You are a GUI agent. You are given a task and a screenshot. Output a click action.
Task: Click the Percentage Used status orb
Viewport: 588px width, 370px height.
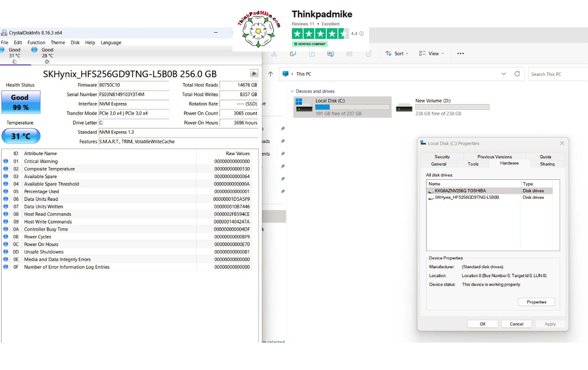(6, 191)
